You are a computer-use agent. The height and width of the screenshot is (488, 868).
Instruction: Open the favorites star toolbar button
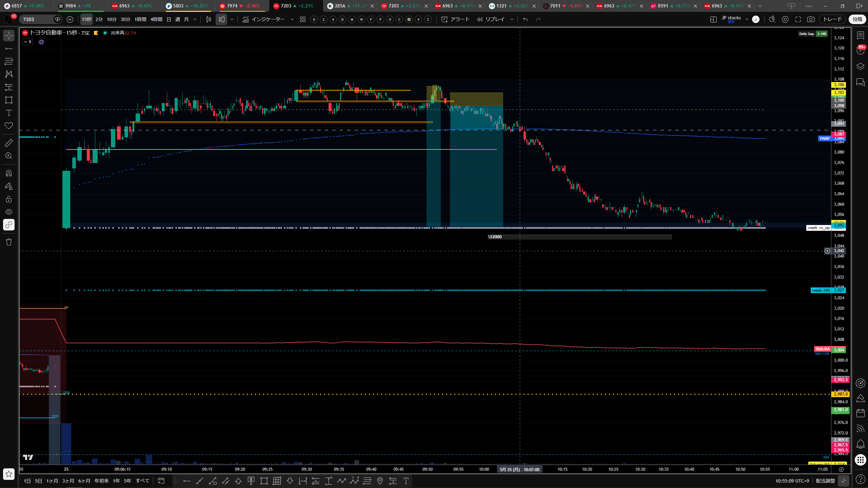point(9,474)
